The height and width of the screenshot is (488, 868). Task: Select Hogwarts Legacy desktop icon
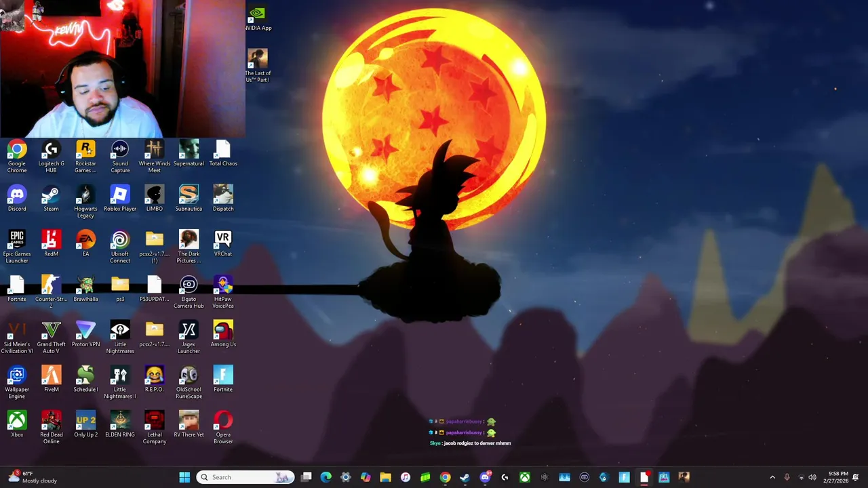[85, 202]
